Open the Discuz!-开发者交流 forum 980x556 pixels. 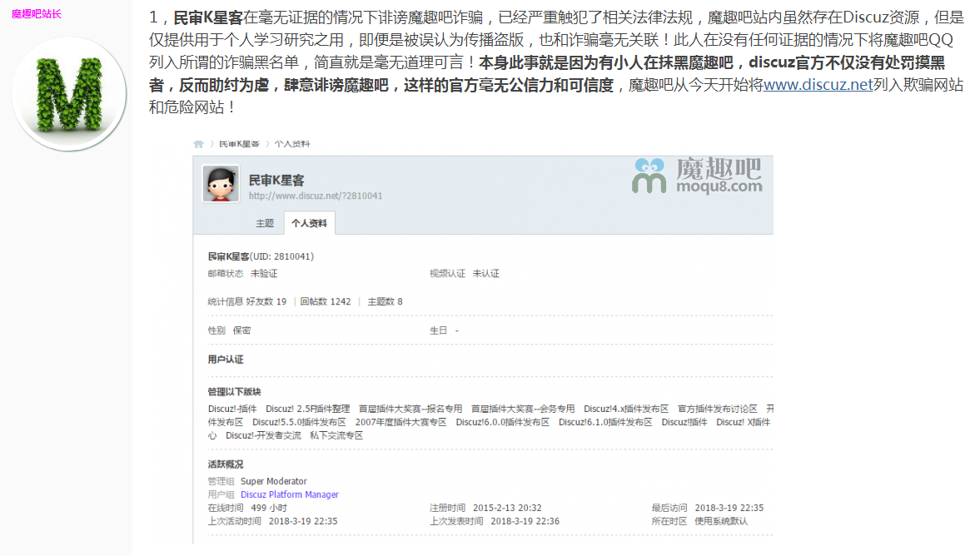pyautogui.click(x=264, y=435)
